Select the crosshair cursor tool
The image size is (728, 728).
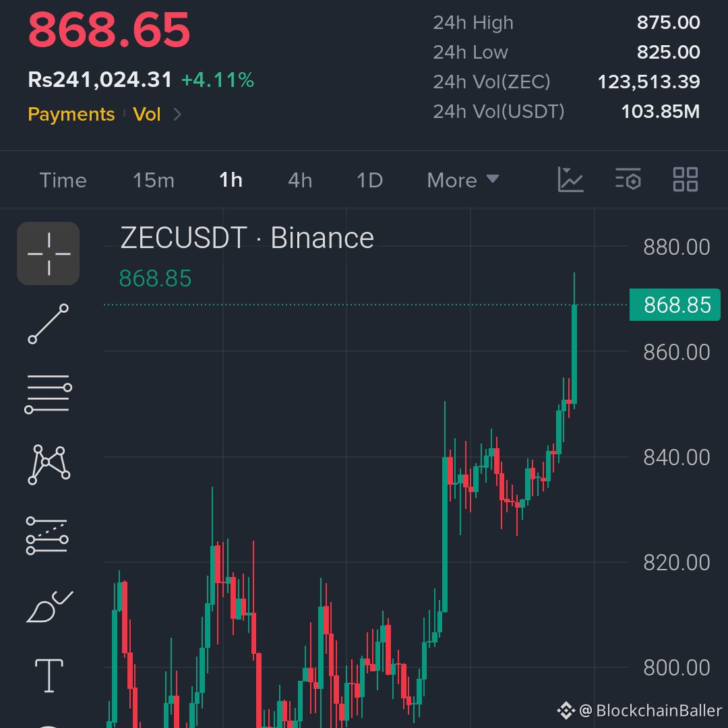49,253
